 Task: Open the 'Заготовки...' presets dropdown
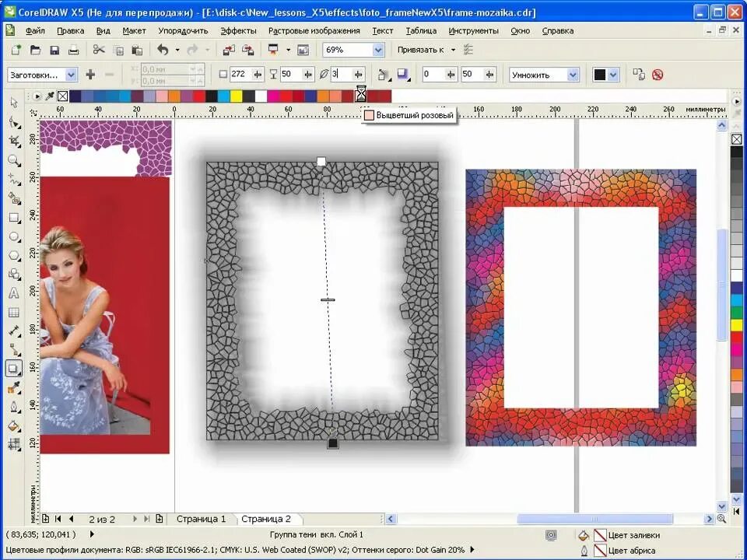[x=71, y=75]
